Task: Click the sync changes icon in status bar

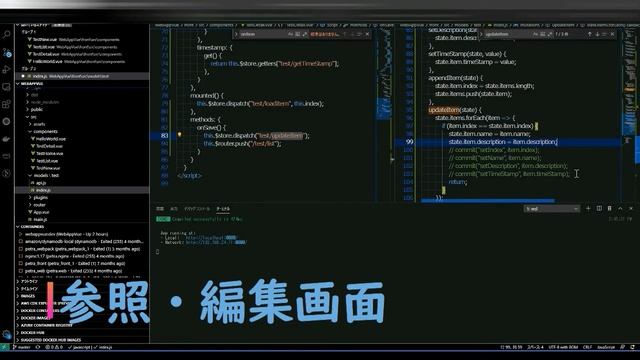Action: (38, 347)
